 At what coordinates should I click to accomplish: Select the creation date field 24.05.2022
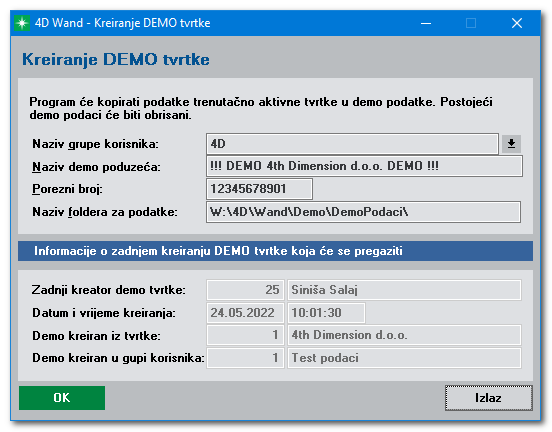[245, 313]
